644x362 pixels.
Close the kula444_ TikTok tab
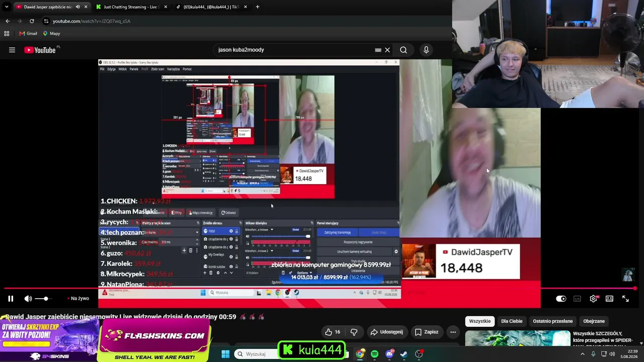(246, 7)
